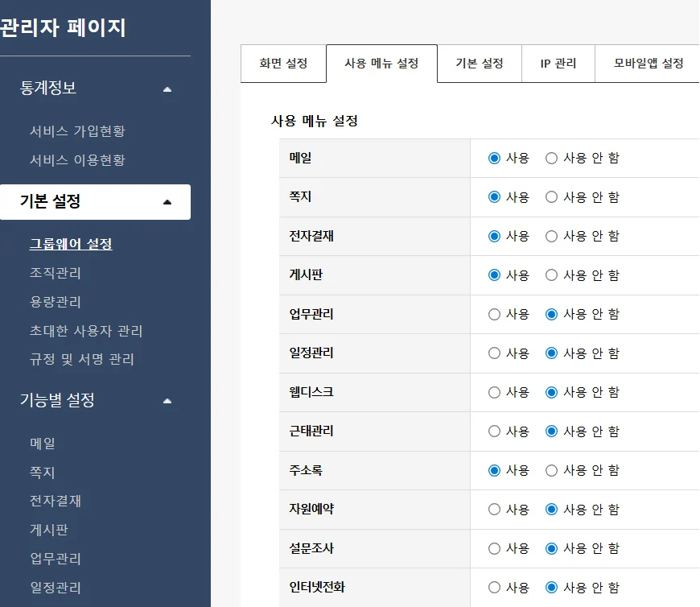700x607 pixels.
Task: Set 일정관리 to 사용
Action: coord(494,353)
